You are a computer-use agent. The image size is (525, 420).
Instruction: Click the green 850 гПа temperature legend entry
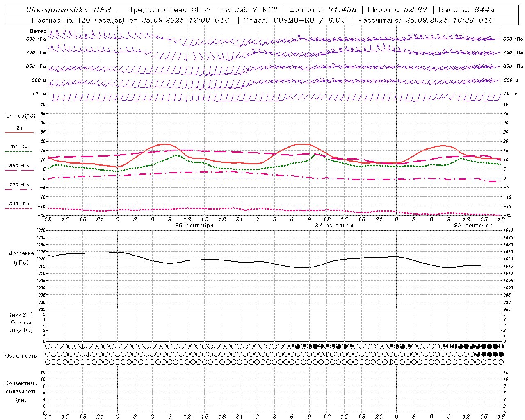click(x=19, y=166)
